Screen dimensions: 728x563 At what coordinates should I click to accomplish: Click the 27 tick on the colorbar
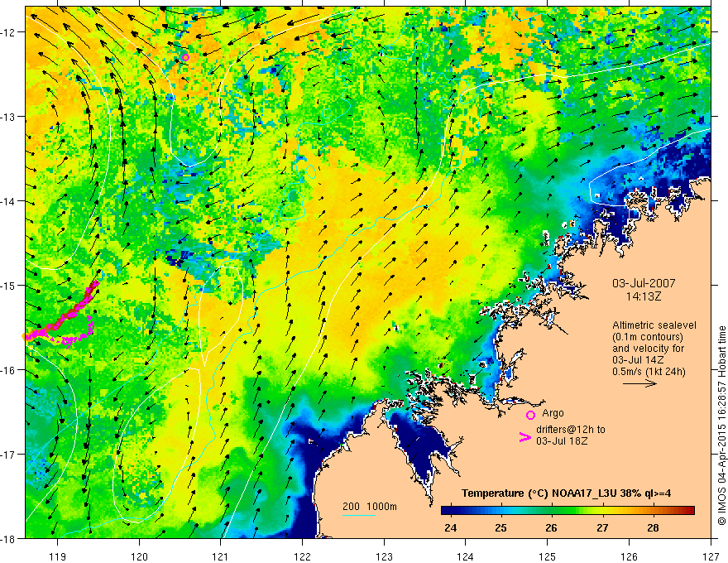[602, 528]
